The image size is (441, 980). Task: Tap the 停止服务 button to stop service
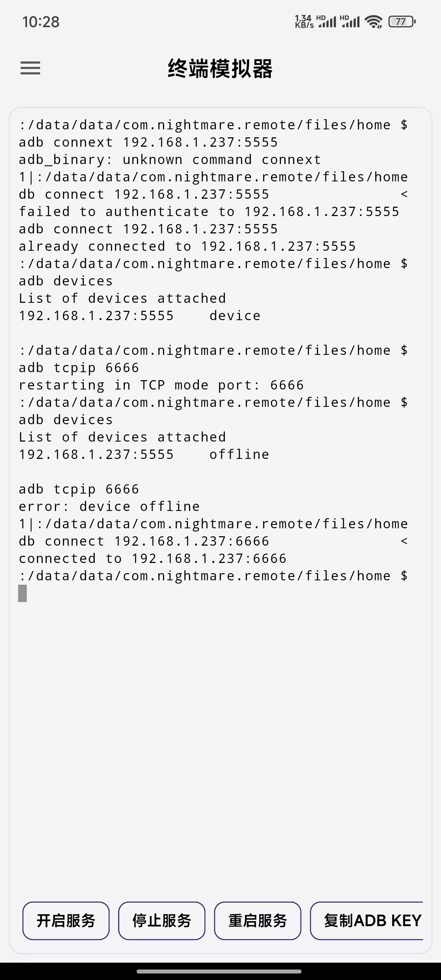pyautogui.click(x=161, y=921)
